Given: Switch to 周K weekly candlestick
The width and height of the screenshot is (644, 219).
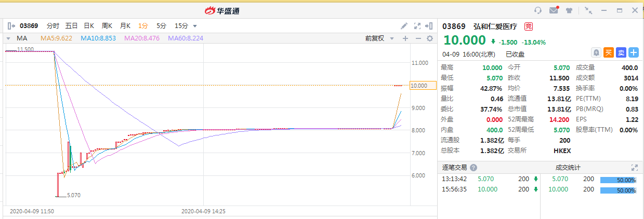Looking at the screenshot, I should click(107, 25).
